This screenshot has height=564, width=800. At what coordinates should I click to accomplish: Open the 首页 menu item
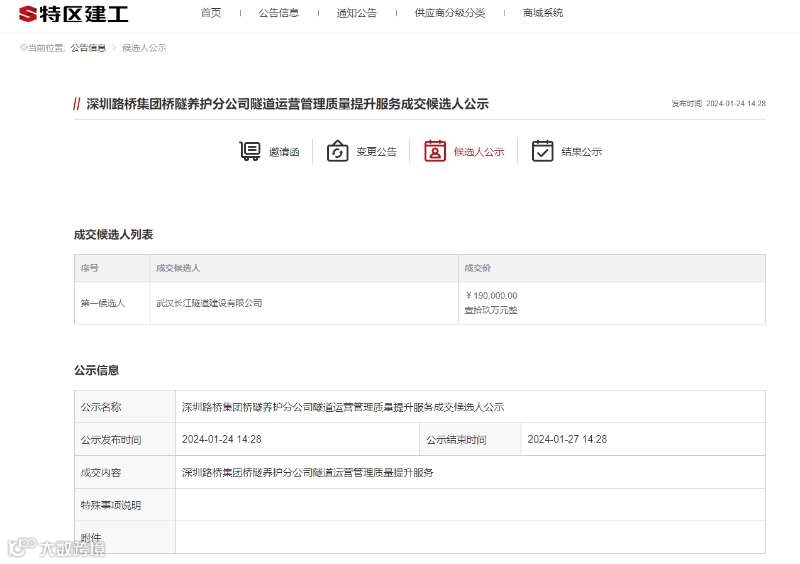(x=211, y=13)
